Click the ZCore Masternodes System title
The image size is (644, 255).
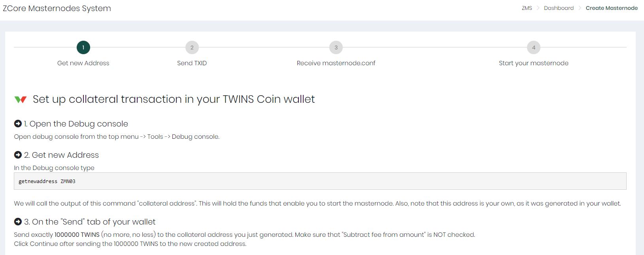click(x=57, y=8)
